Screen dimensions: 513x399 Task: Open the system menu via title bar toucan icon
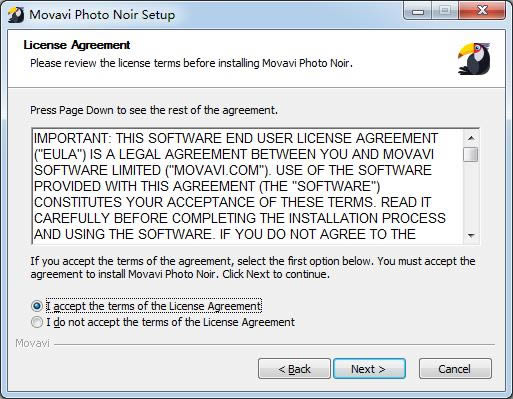click(x=15, y=15)
